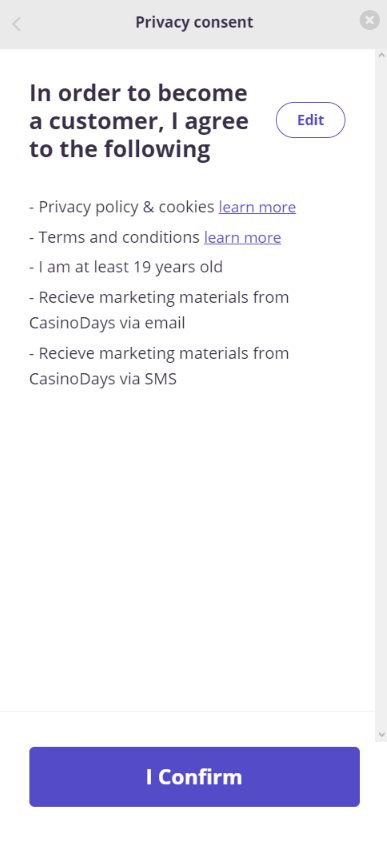This screenshot has width=387, height=842.
Task: Go back using the header chevron arrow
Action: 17,24
